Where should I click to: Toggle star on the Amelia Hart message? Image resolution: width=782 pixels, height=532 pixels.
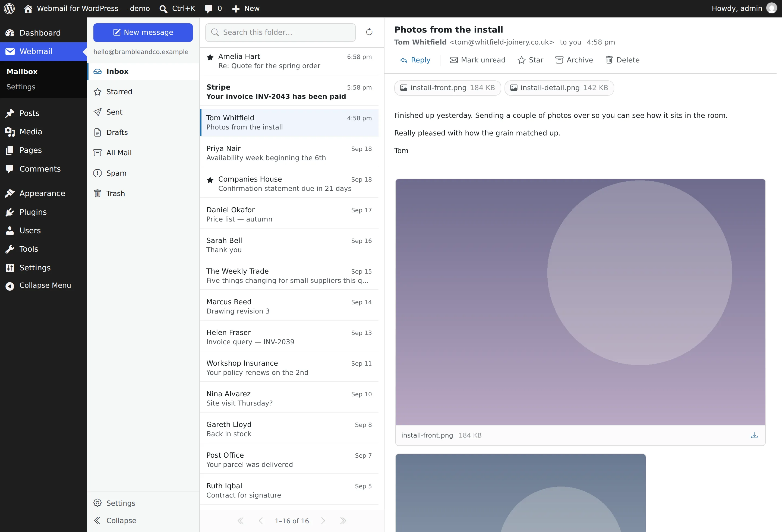click(x=210, y=57)
